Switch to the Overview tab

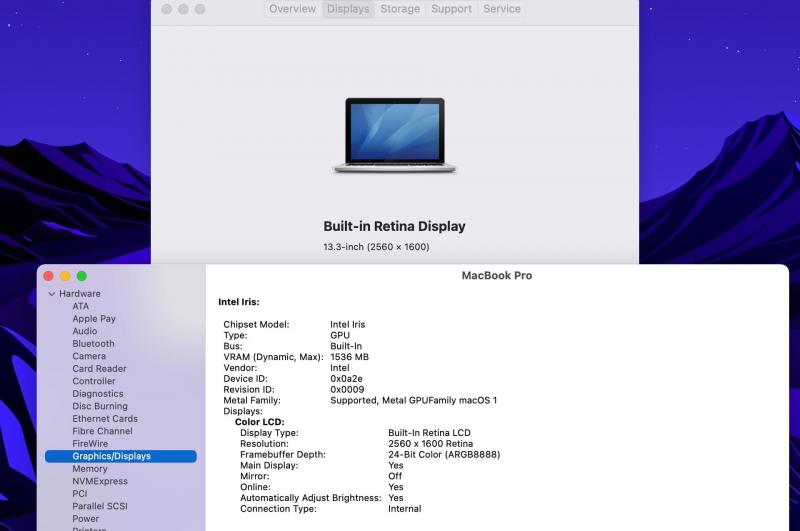[x=292, y=9]
